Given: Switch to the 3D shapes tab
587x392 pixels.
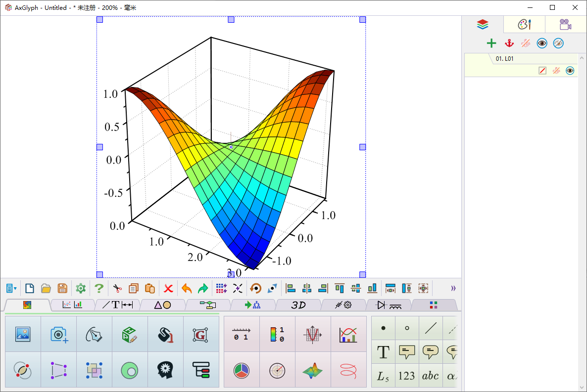Looking at the screenshot, I should 298,305.
